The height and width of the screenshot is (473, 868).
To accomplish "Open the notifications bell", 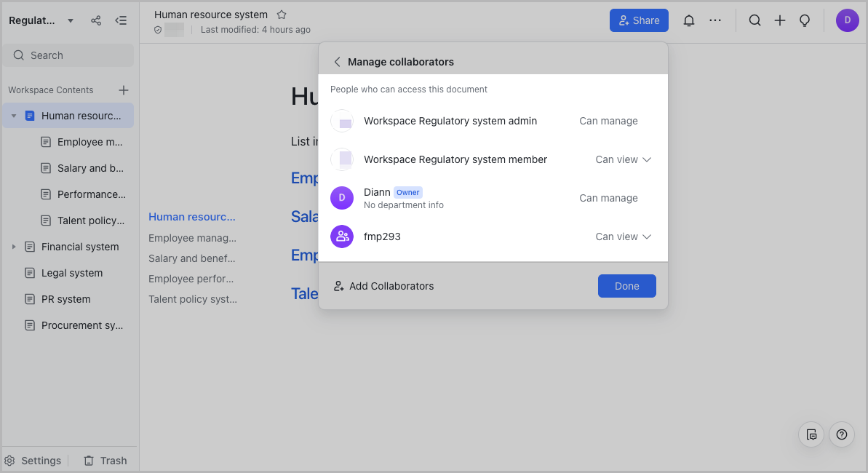I will tap(688, 20).
